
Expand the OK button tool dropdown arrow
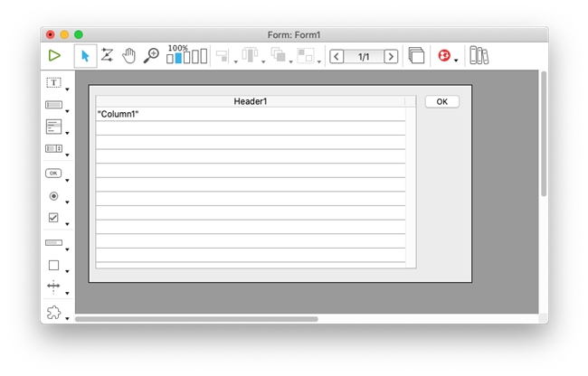(67, 179)
